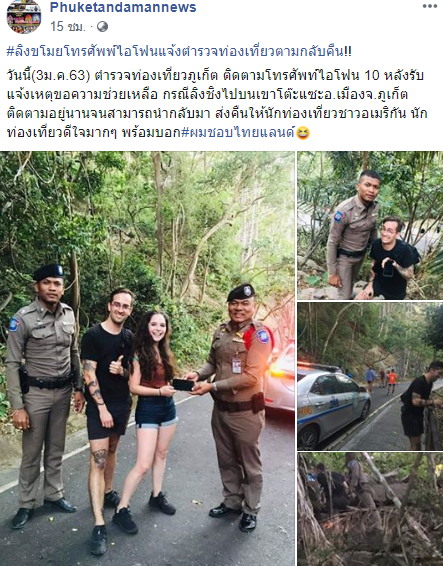
Task: Open the post options three-dot menu
Action: (x=430, y=6)
